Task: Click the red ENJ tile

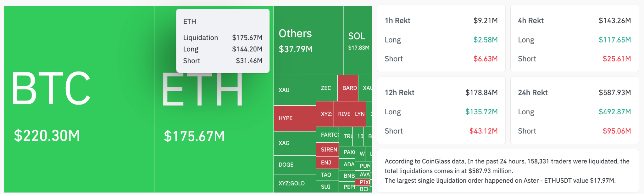Action: click(x=327, y=163)
